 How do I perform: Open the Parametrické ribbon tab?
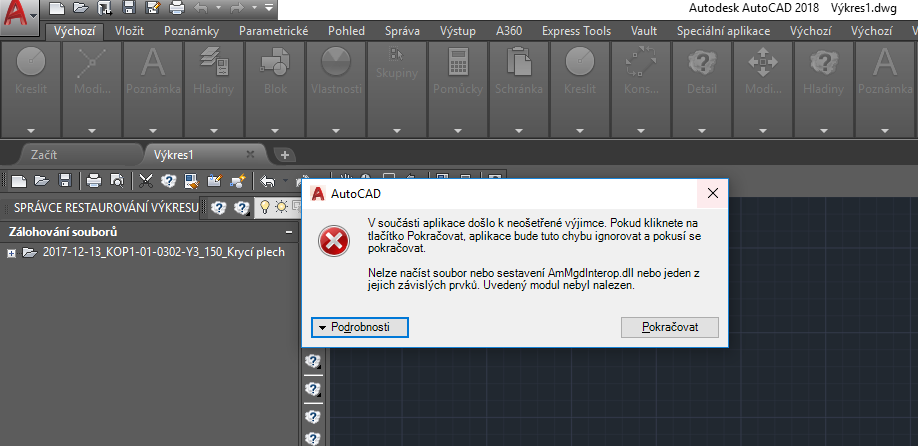pos(273,31)
